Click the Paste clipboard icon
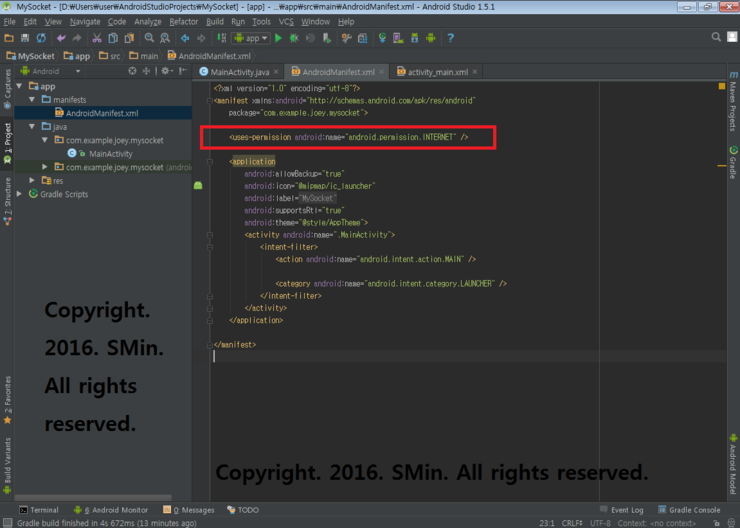Image resolution: width=740 pixels, height=528 pixels. pos(129,38)
